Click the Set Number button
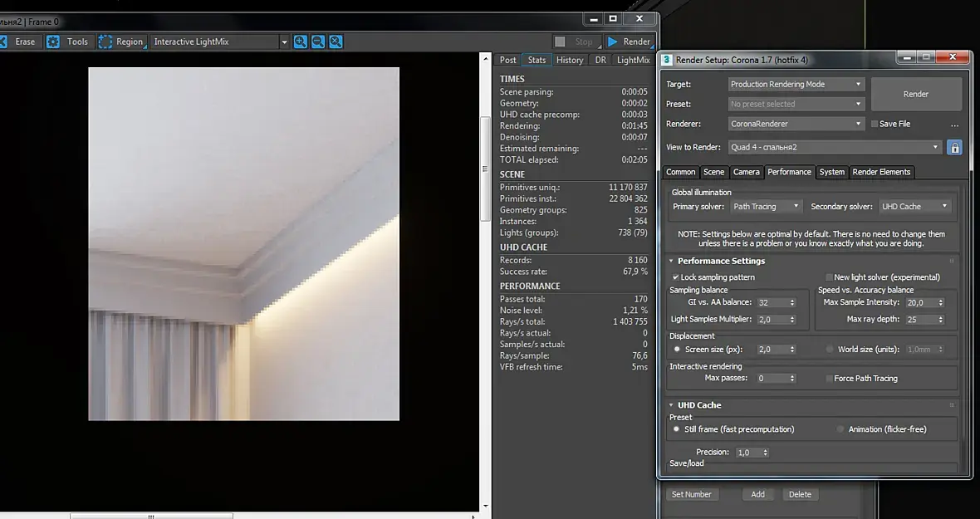Screen dimensions: 980x519 691,495
